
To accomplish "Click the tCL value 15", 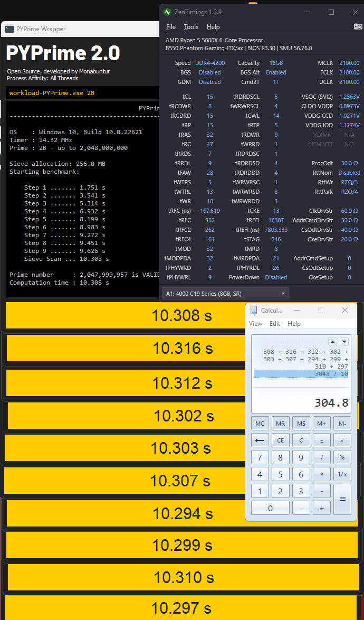I will pos(210,97).
